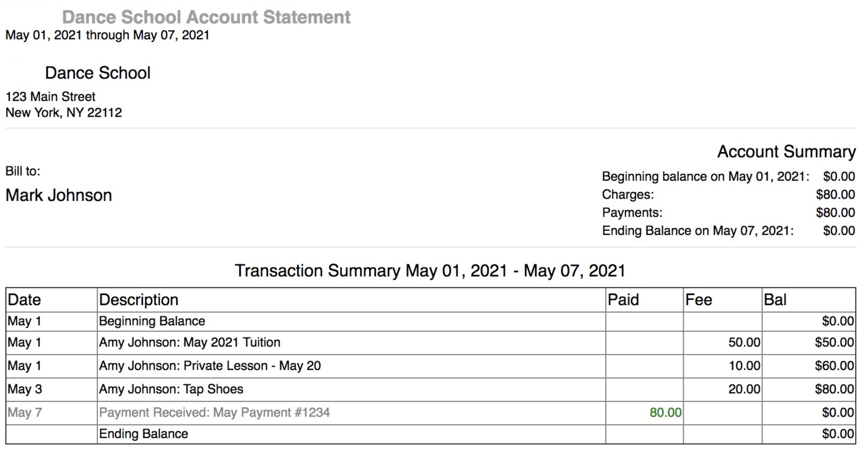Click the Charges $80.00 amount

coord(835,194)
